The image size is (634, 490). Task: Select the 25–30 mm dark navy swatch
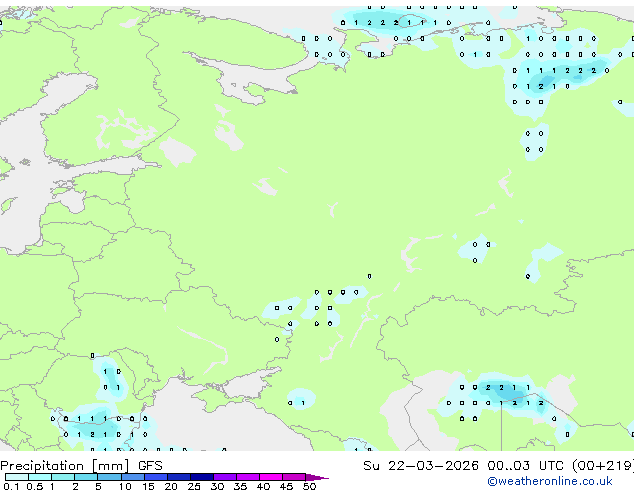click(x=202, y=477)
